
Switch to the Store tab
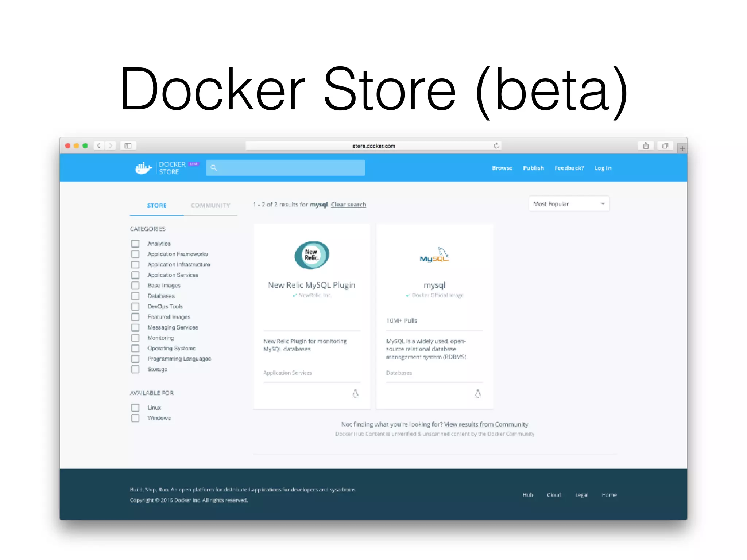[157, 206]
